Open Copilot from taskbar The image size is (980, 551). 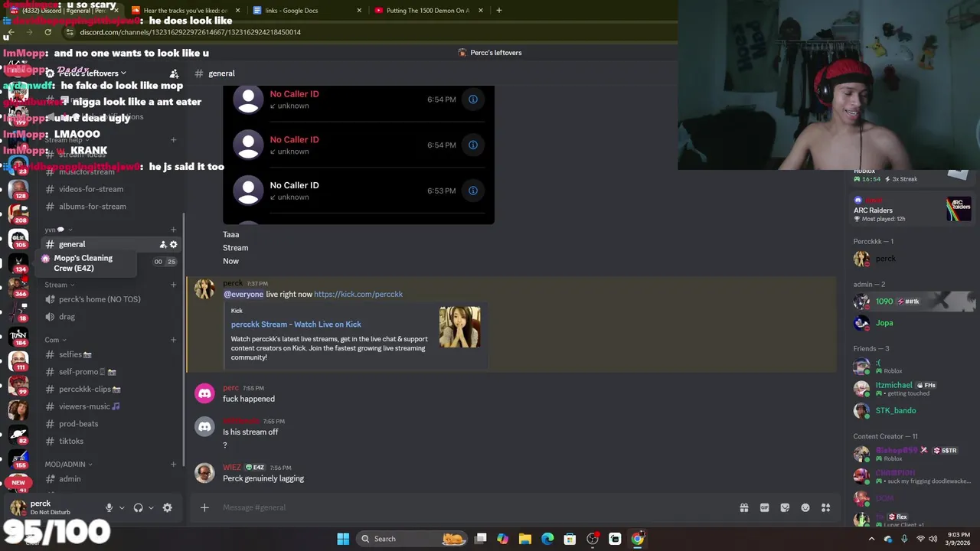502,539
